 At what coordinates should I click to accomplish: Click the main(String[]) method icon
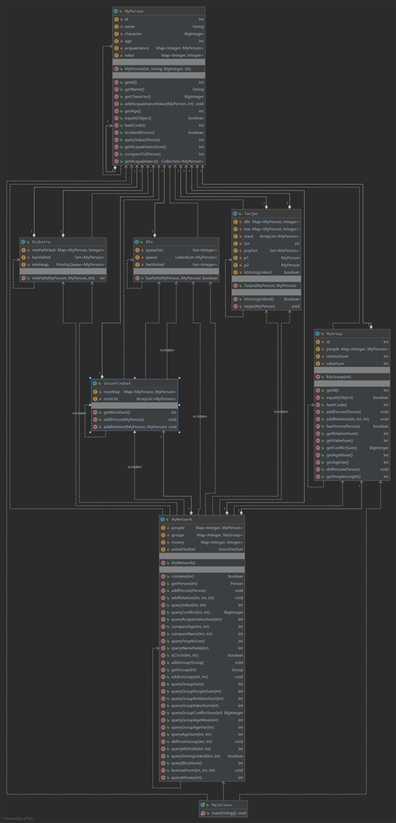(203, 813)
